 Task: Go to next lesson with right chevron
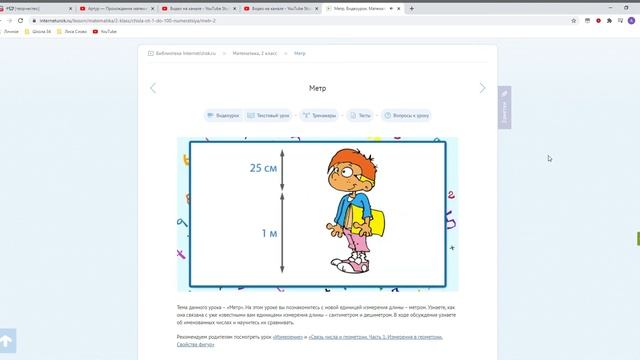[x=482, y=88]
